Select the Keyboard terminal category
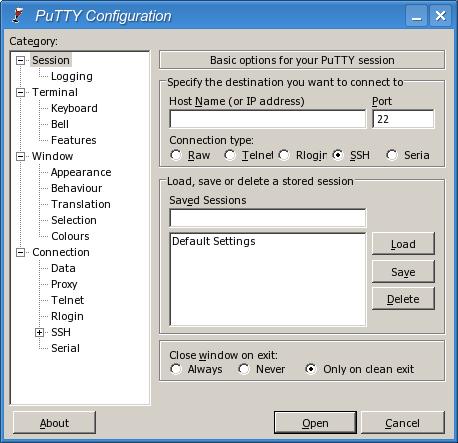The image size is (458, 443). point(74,108)
